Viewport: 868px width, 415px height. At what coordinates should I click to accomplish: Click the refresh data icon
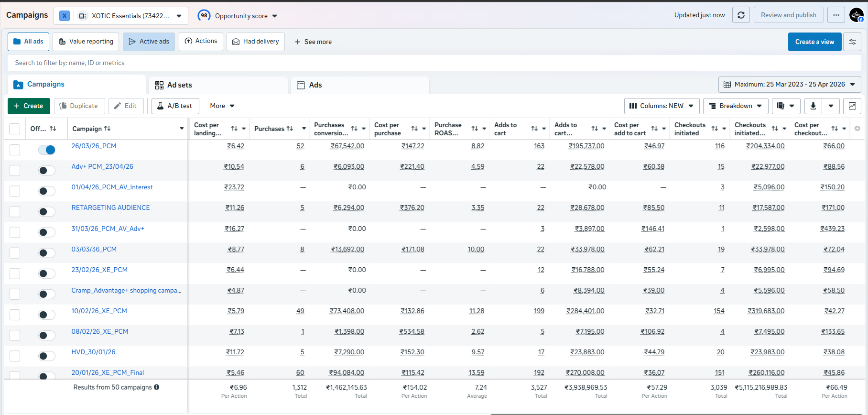click(x=741, y=15)
